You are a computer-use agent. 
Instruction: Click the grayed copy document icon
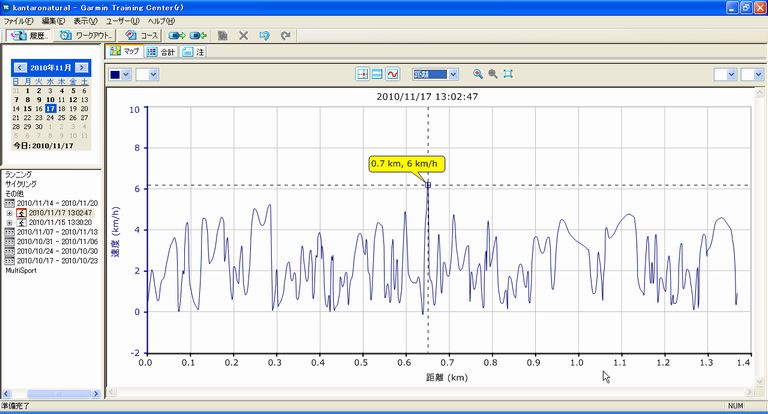tap(222, 35)
